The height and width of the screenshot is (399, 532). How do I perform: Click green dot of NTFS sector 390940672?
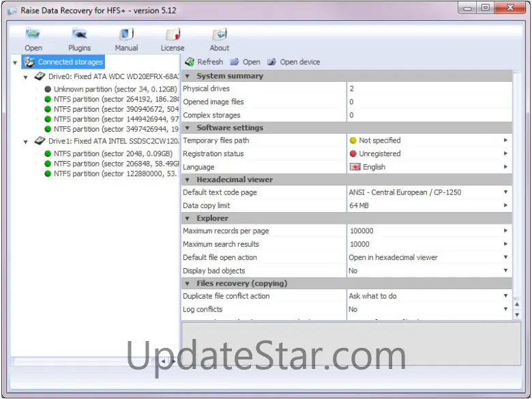pos(48,109)
